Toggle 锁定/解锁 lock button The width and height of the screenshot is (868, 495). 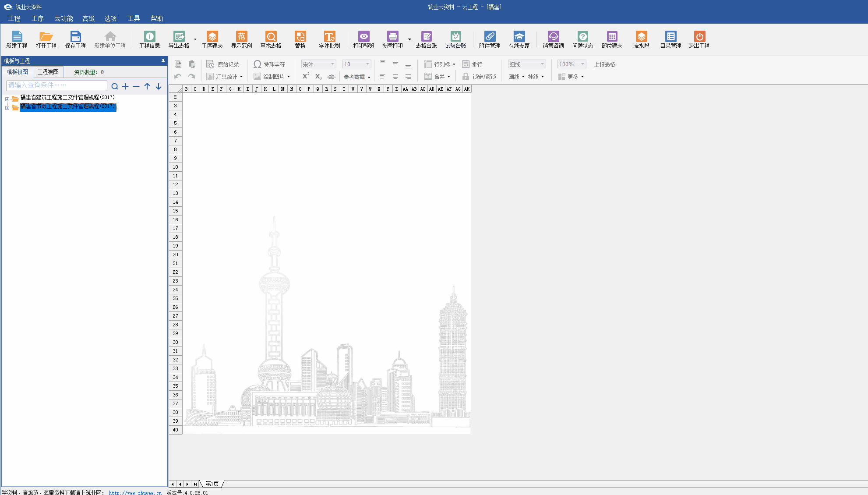click(479, 77)
